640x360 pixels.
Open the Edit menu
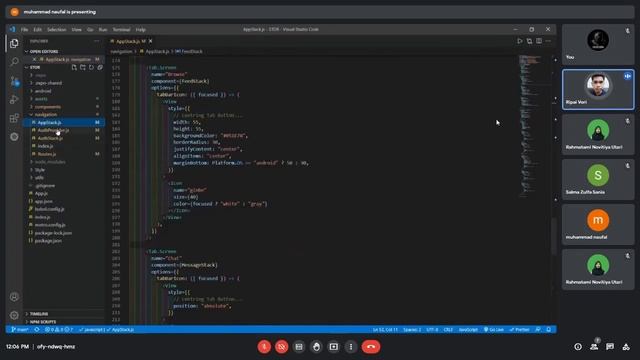coord(38,30)
